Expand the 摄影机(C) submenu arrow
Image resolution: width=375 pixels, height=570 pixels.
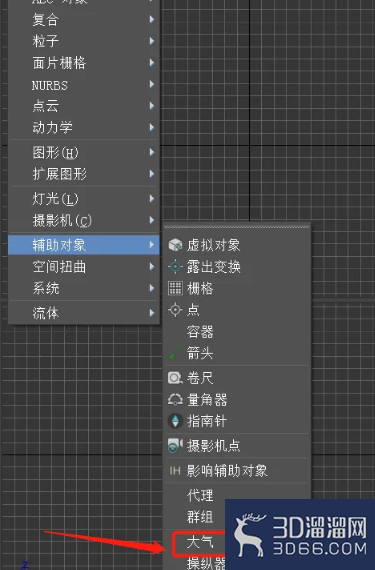[152, 220]
